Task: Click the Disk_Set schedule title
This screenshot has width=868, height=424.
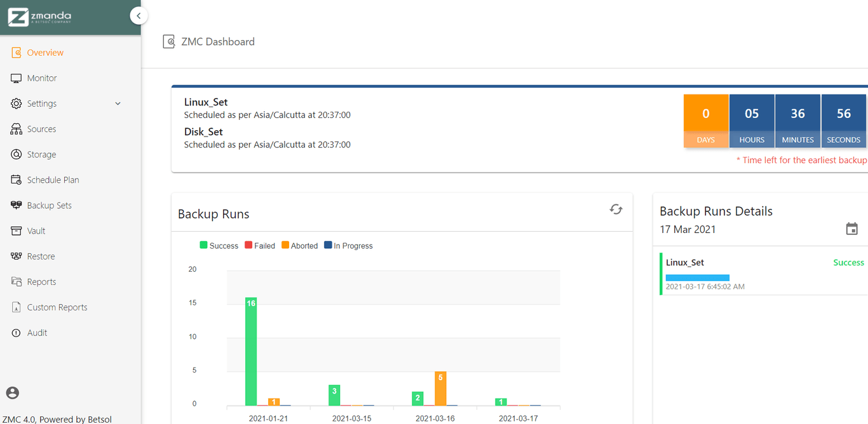Action: (203, 132)
